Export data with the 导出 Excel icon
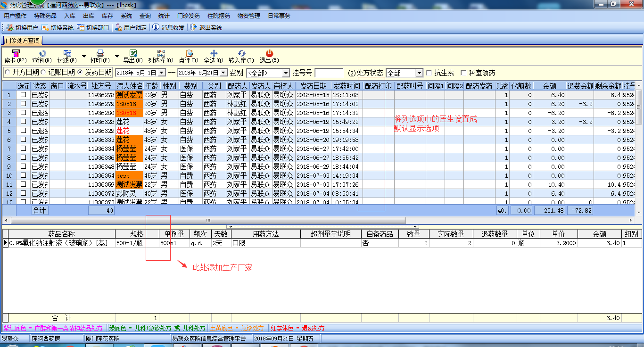 point(133,53)
